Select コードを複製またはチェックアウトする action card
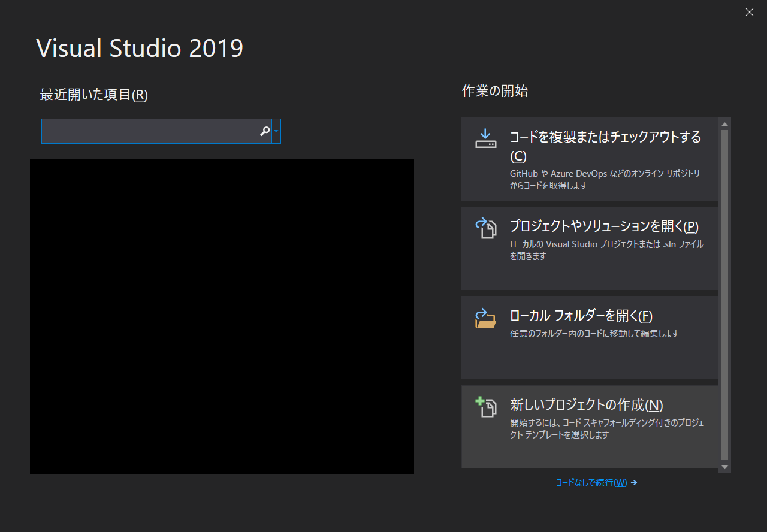The image size is (767, 532). [x=590, y=159]
